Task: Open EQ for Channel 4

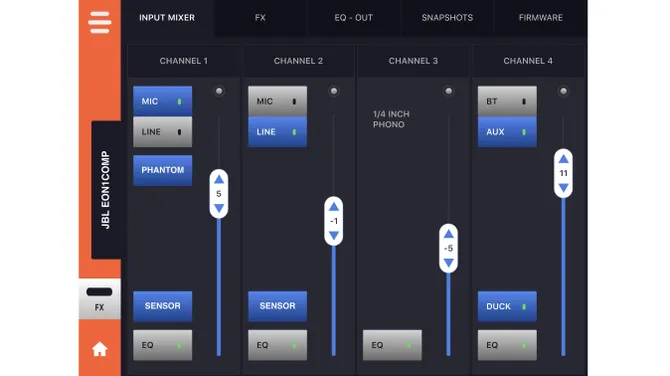Action: 507,345
